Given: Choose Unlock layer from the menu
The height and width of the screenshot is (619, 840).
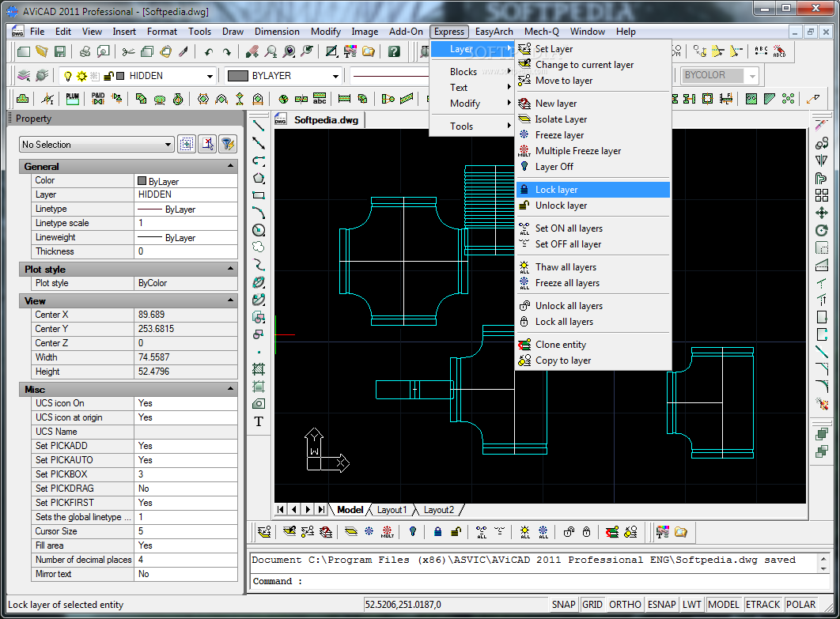Looking at the screenshot, I should coord(593,206).
